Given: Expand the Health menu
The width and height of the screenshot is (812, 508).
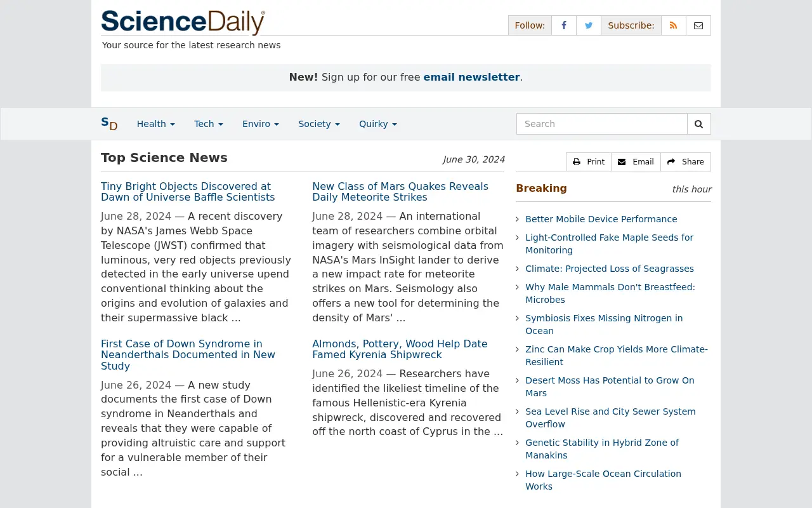Looking at the screenshot, I should [156, 124].
